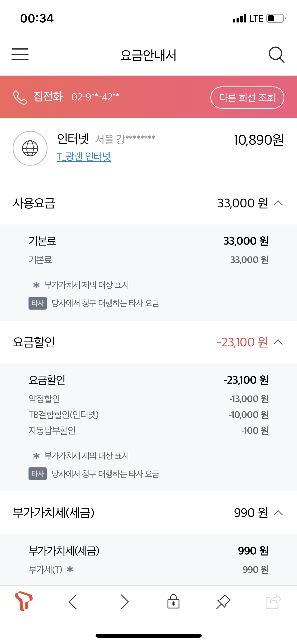Collapse the 요금할인 section chevron
This screenshot has height=644, width=297.
(x=278, y=342)
